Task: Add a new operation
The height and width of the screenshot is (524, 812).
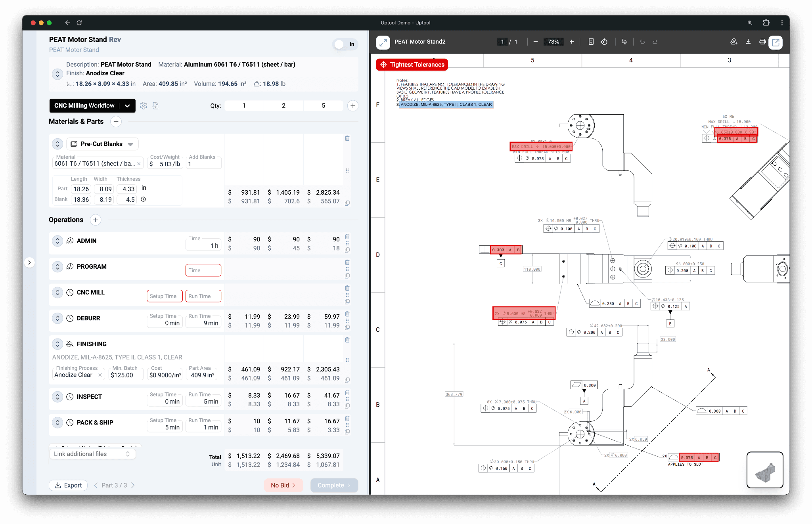Action: 96,220
